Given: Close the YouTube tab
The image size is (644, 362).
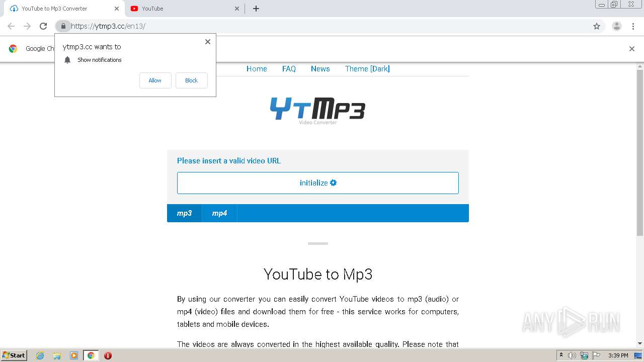Looking at the screenshot, I should pyautogui.click(x=237, y=9).
